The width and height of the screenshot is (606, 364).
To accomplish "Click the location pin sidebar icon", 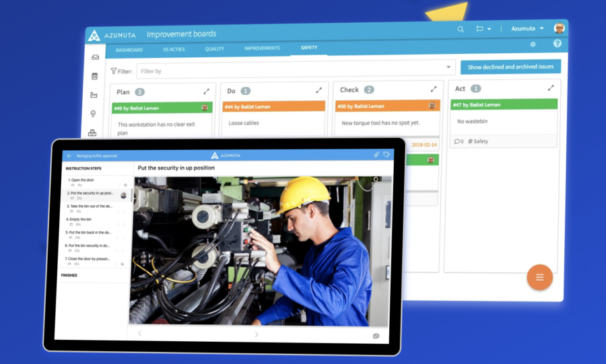I will click(93, 114).
